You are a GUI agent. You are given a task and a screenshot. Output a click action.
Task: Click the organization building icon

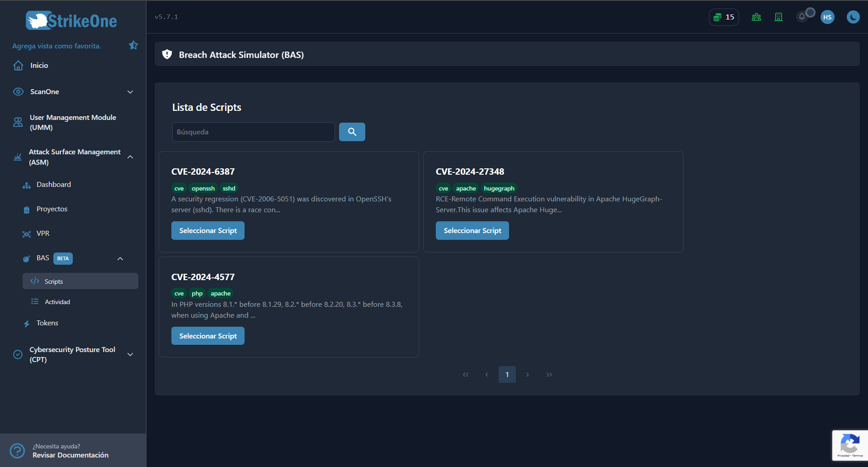(x=778, y=17)
